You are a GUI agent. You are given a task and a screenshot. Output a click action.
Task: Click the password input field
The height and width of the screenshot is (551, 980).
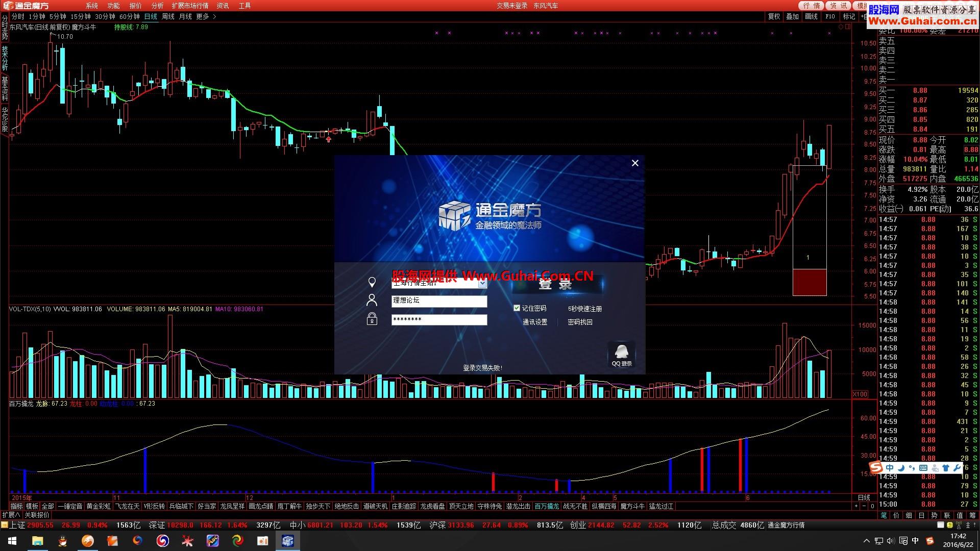click(439, 320)
